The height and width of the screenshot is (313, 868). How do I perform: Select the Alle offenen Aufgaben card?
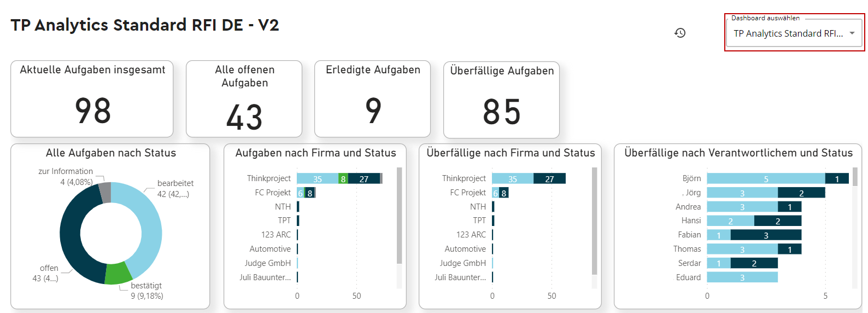[244, 99]
